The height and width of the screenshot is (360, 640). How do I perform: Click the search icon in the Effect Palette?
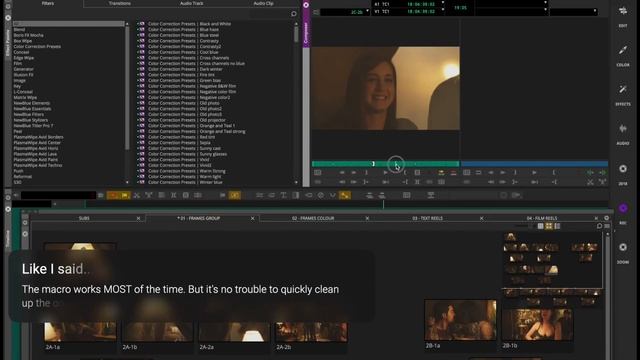293,14
